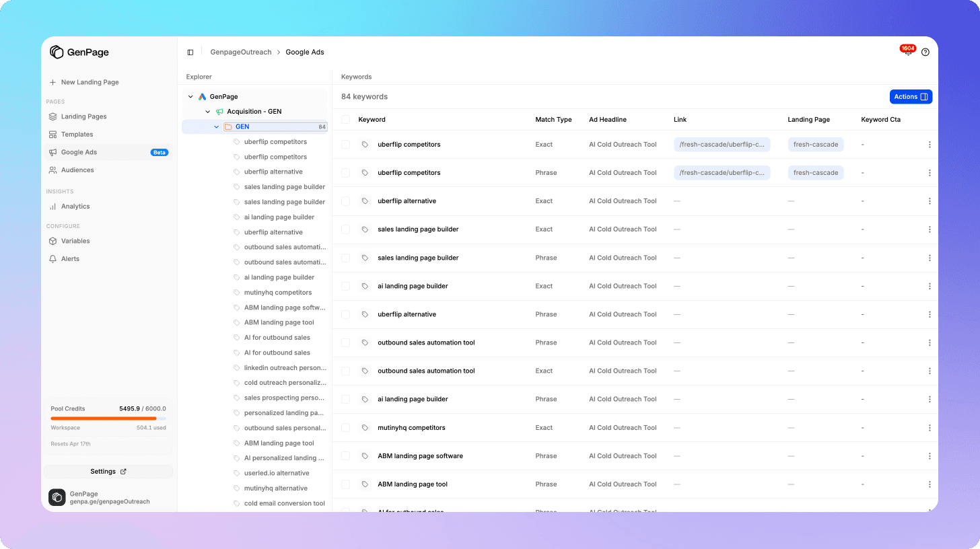Collapse the GenPage account tree node
This screenshot has height=549, width=980.
coord(190,97)
